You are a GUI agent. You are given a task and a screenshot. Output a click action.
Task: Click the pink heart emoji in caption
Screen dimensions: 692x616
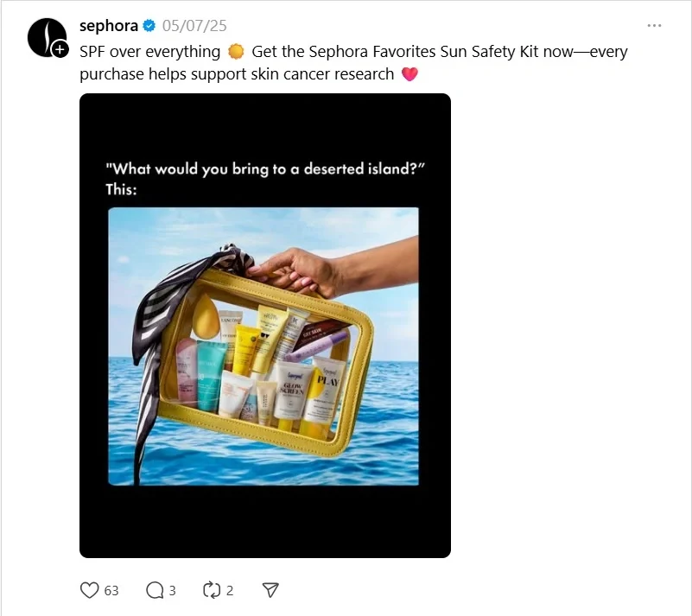pos(409,74)
